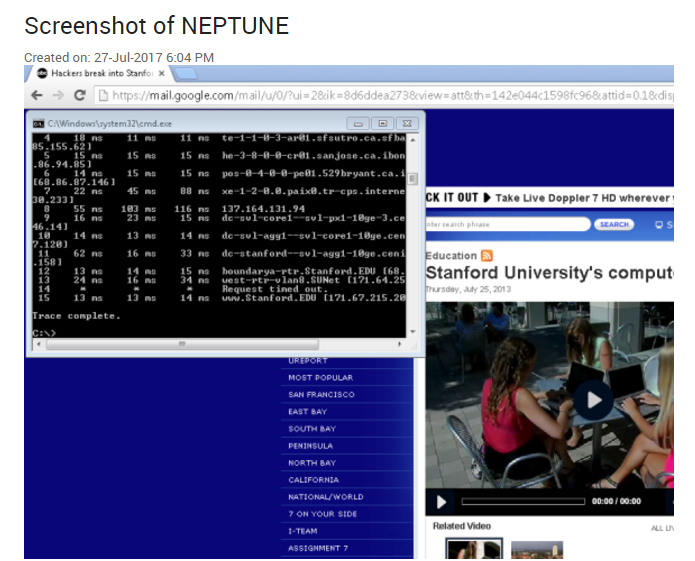Click the SEARCH button
Image resolution: width=695 pixels, height=561 pixels.
614,225
